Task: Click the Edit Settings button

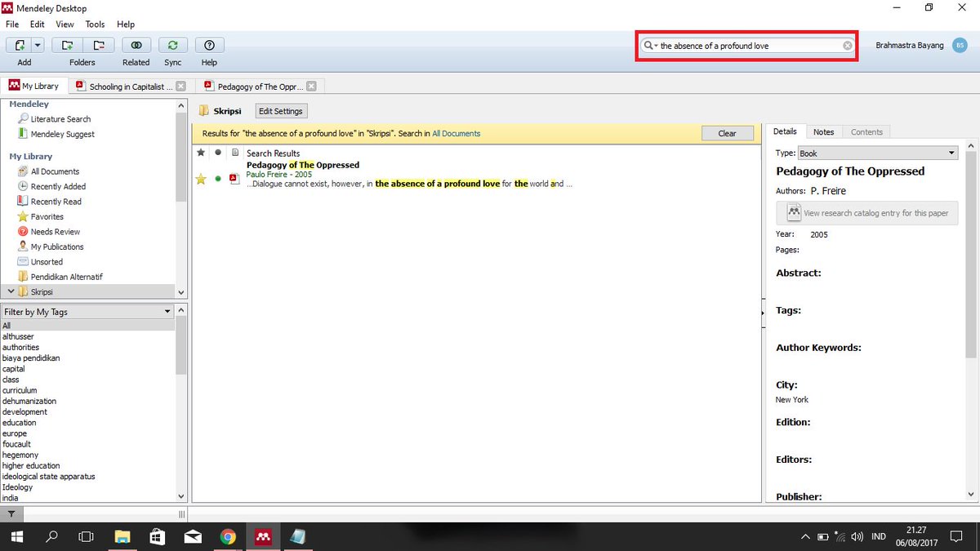Action: [x=280, y=111]
